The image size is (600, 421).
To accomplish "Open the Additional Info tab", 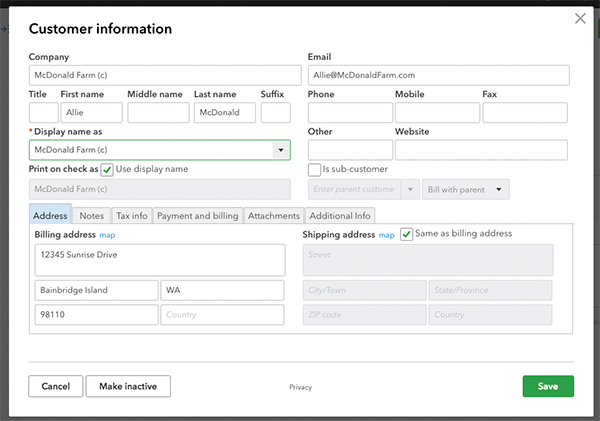I will click(340, 216).
